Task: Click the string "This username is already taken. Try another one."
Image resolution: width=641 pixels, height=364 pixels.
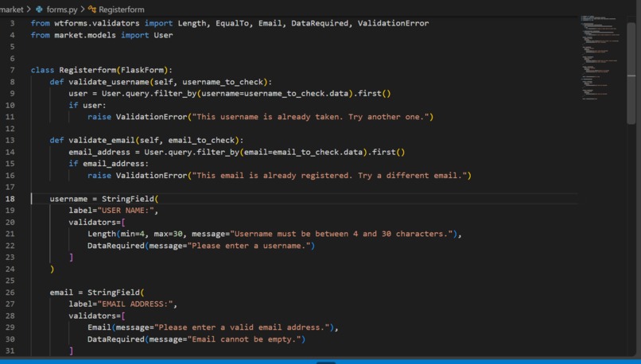Action: (311, 117)
